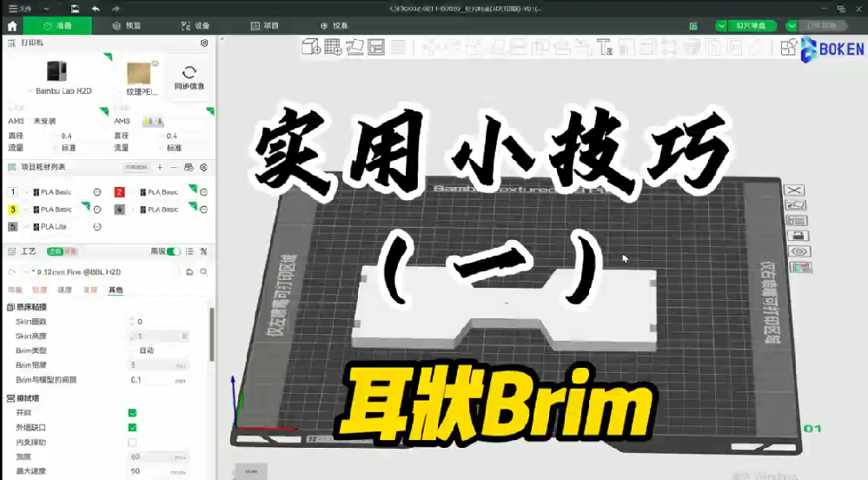Click the save icon in title bar

76,8
